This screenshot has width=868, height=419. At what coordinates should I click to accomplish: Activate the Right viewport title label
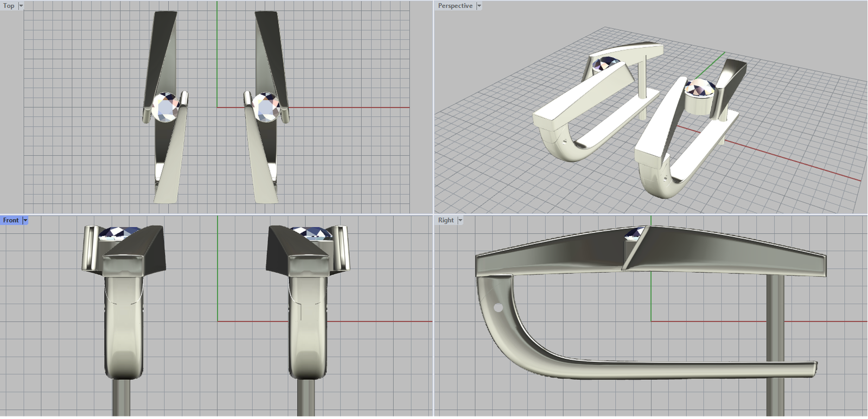[x=445, y=220]
